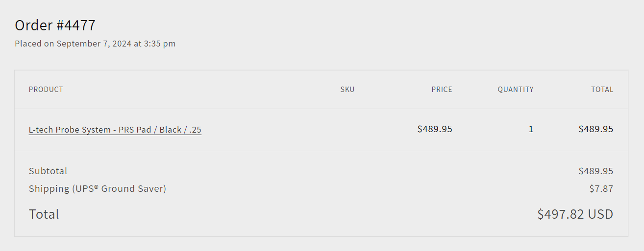Select the placed on September 7 date text
The image size is (644, 251).
point(95,44)
